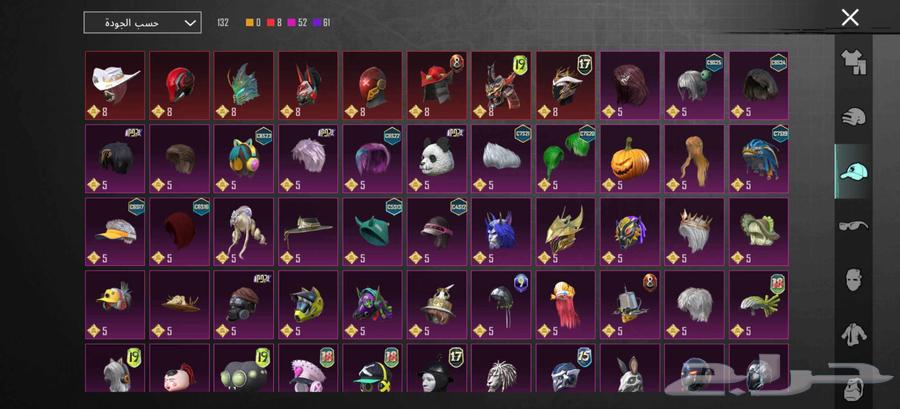Viewport: 900px width, 409px height.
Task: Filter by pink rarity count 52
Action: coord(298,23)
